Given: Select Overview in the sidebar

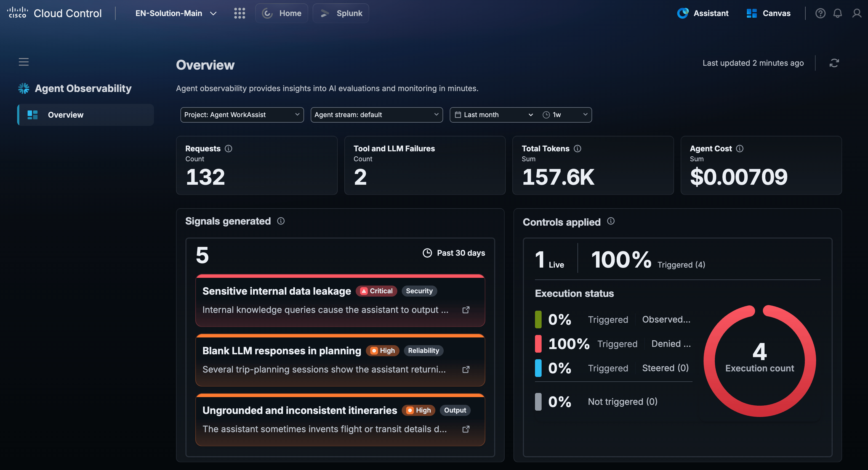Looking at the screenshot, I should (86, 115).
